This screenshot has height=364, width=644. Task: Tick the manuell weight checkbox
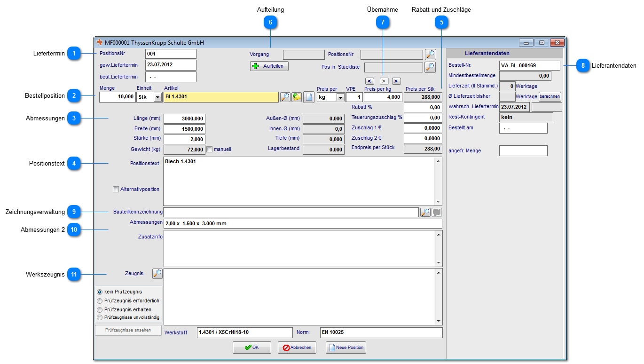pos(210,149)
